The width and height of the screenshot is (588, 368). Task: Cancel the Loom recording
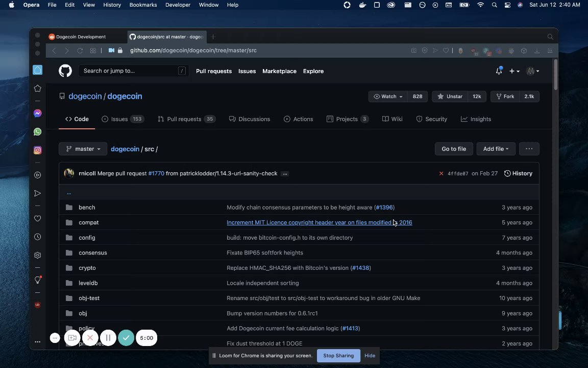click(90, 337)
